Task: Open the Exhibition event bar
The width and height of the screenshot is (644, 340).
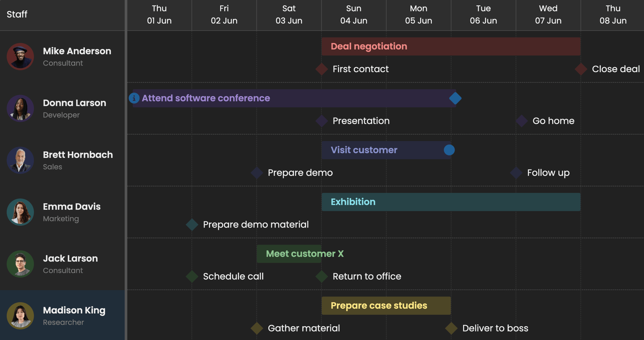Action: pyautogui.click(x=451, y=202)
